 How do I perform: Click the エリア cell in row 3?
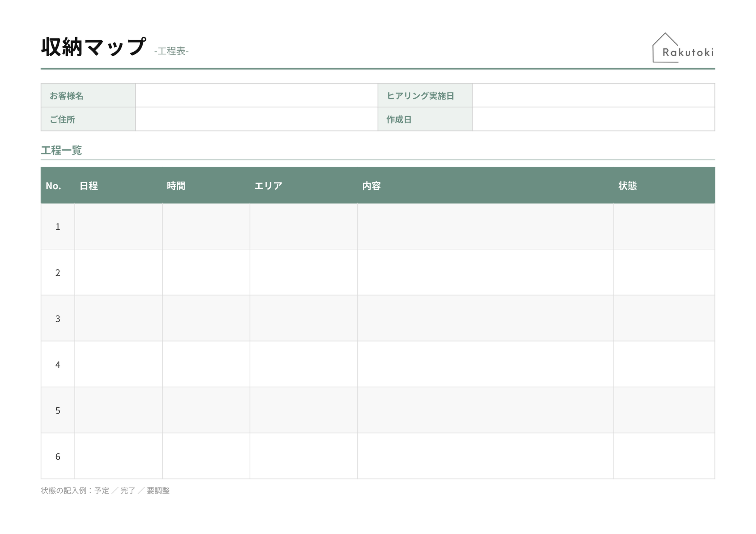(304, 318)
